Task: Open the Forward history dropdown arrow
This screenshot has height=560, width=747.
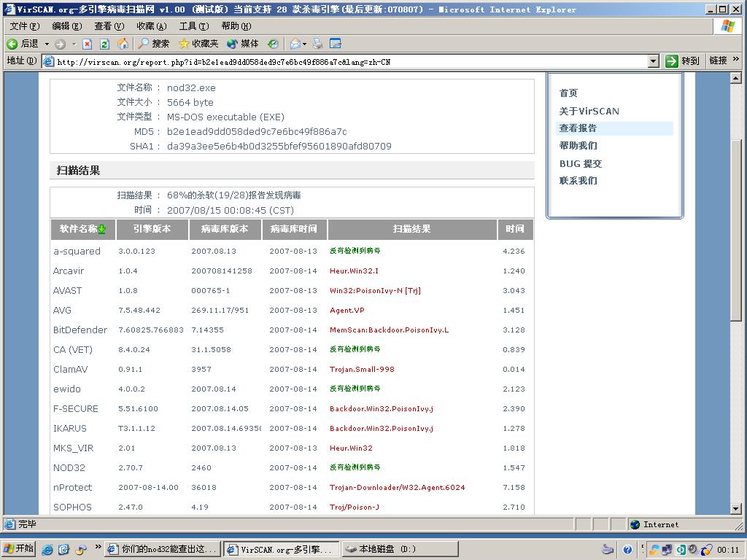Action: click(x=74, y=44)
